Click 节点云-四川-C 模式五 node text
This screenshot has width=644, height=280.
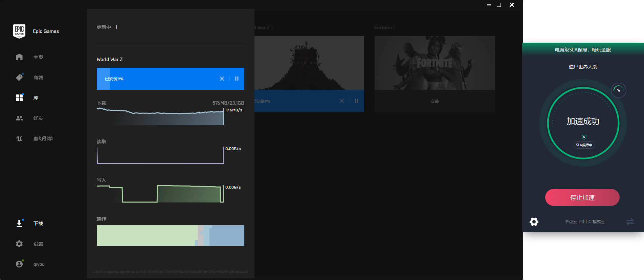click(584, 222)
